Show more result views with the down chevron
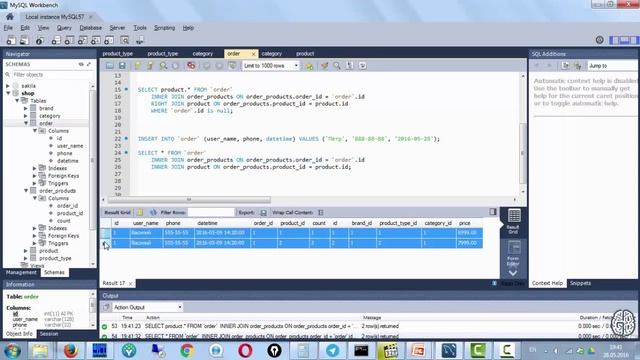Viewport: 640px width, 360px height. pos(513,273)
